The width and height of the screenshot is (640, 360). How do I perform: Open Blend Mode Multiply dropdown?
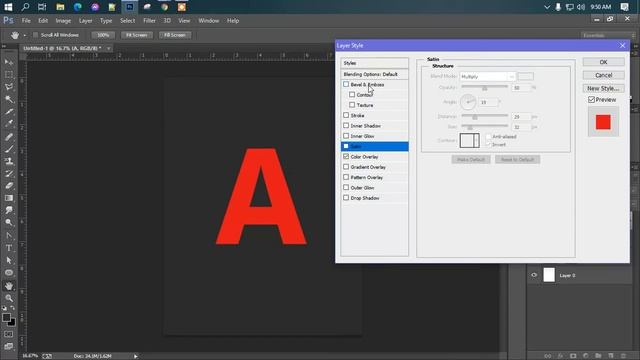pos(488,76)
